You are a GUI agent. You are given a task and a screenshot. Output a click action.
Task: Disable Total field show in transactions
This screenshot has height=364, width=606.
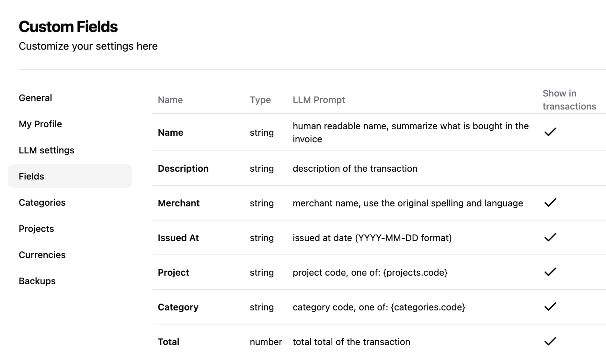pos(550,341)
